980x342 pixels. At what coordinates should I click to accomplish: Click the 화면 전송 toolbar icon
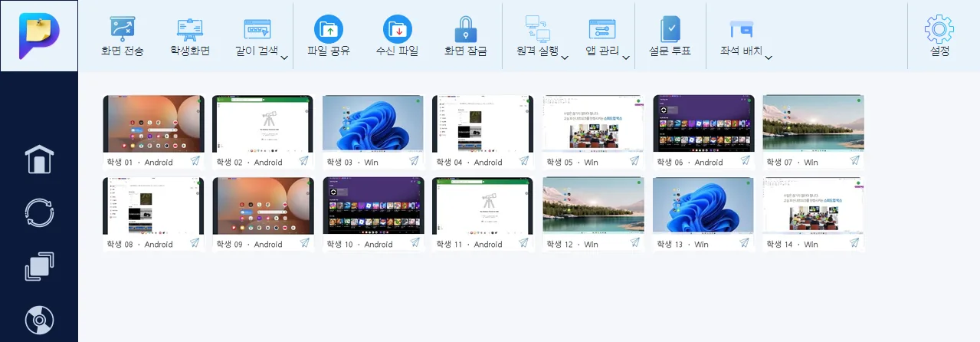(x=121, y=30)
